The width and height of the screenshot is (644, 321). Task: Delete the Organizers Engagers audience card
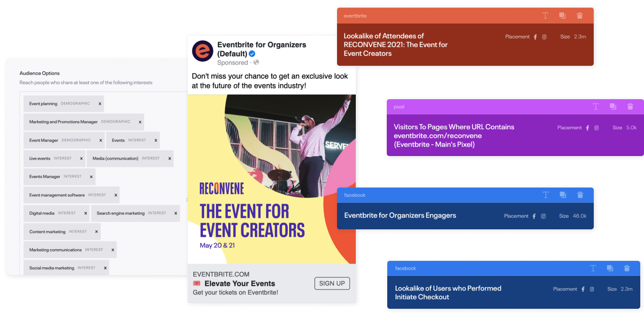(580, 195)
